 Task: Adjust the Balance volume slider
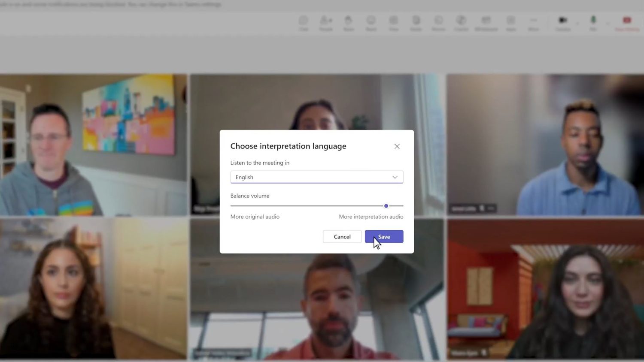click(x=386, y=206)
